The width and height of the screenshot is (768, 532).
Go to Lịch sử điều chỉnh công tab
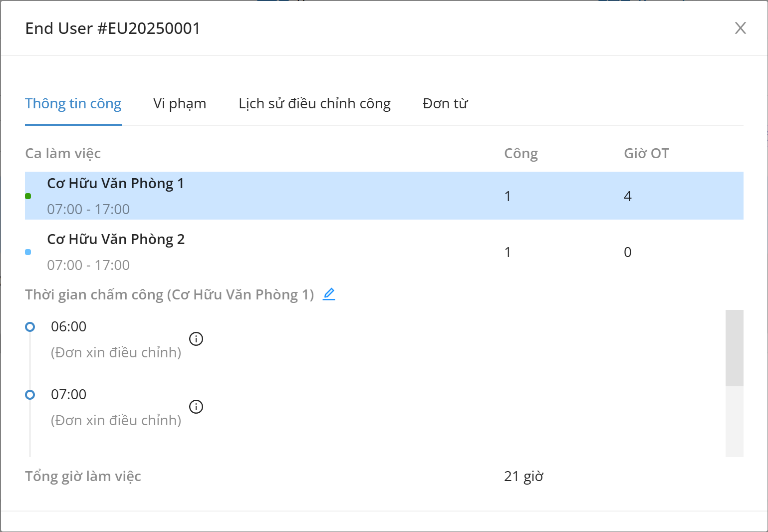tap(314, 104)
